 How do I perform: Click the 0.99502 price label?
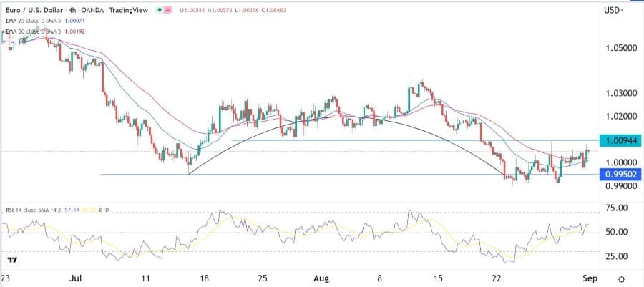pos(622,175)
